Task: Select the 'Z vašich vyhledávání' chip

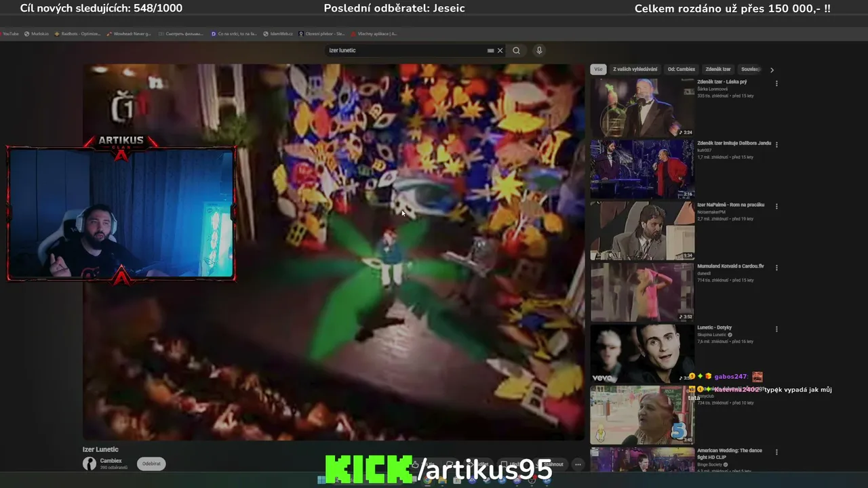Action: pos(635,69)
